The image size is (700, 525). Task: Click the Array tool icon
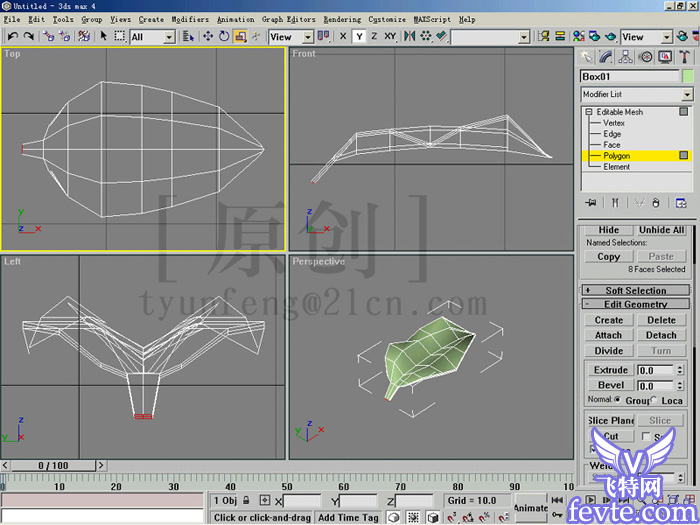pyautogui.click(x=425, y=36)
